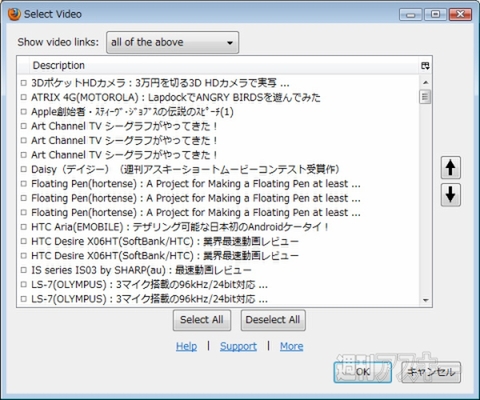Move selected video down with the arrow button
Image resolution: width=480 pixels, height=400 pixels.
(x=451, y=195)
